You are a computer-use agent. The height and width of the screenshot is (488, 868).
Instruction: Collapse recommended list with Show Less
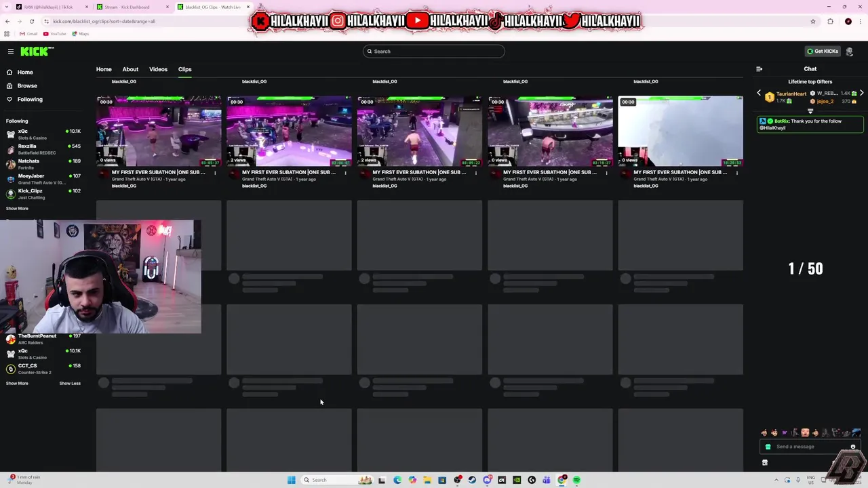click(70, 384)
